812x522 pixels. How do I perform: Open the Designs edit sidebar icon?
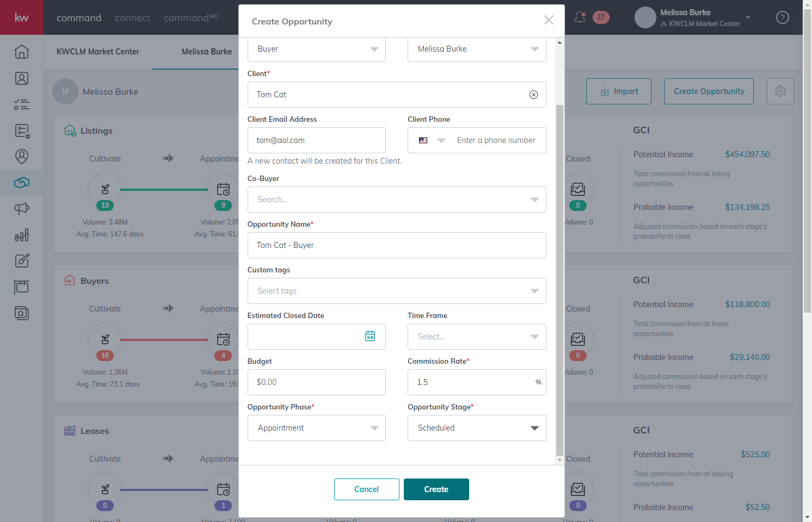(22, 261)
